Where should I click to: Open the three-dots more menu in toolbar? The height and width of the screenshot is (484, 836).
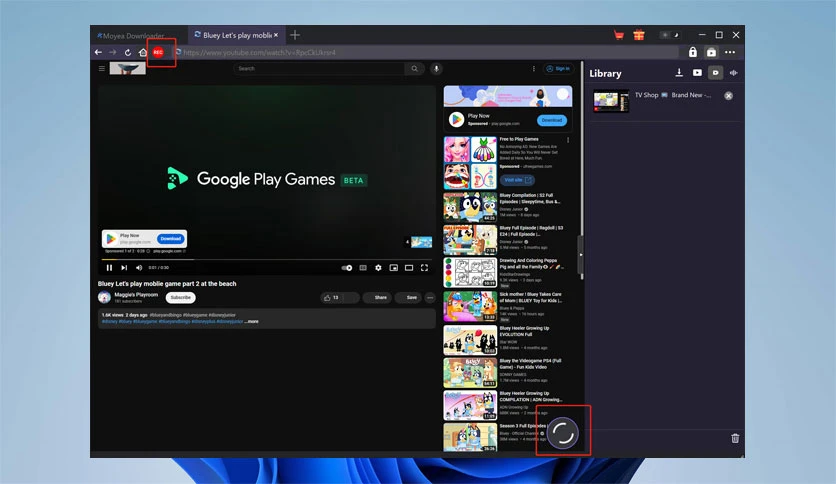730,52
